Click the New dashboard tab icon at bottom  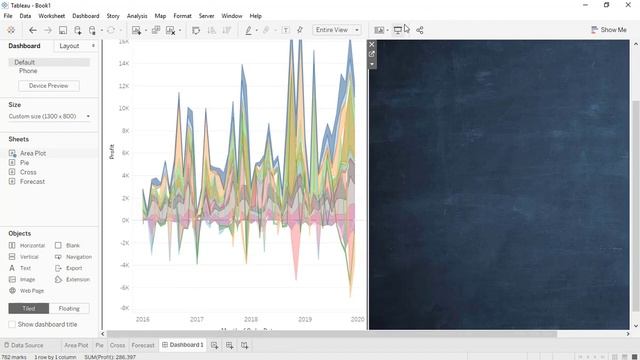229,345
